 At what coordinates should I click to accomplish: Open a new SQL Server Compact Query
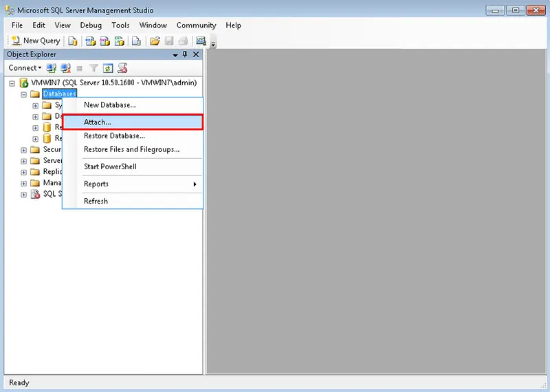136,41
